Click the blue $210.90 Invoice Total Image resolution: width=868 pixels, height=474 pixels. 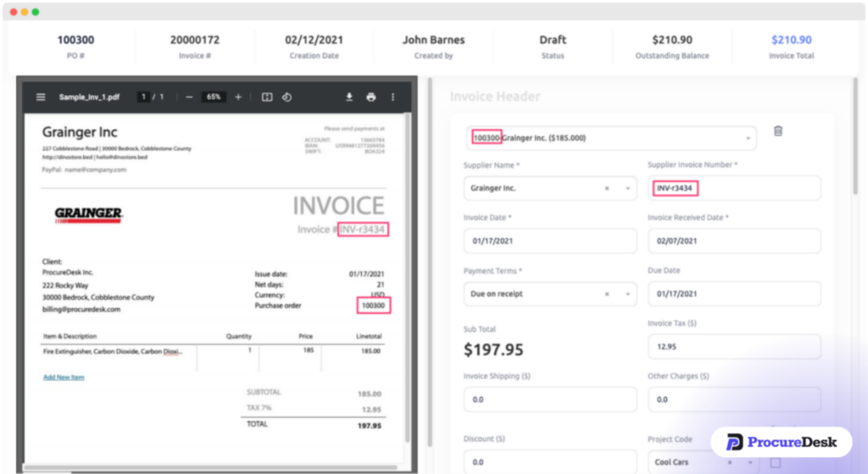pyautogui.click(x=790, y=40)
